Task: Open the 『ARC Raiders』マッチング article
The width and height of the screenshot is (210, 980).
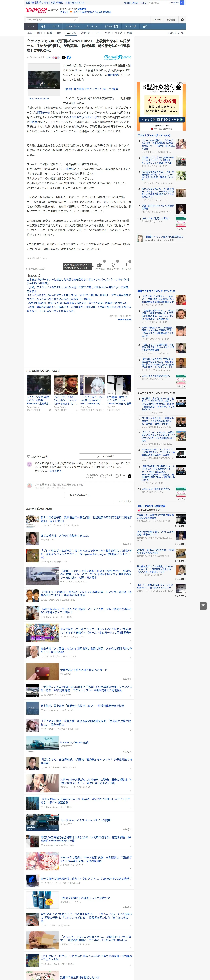Action: coord(86,611)
